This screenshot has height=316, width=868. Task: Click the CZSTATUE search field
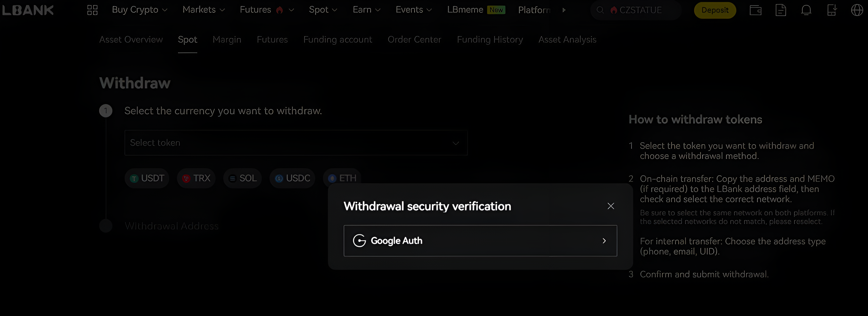pos(640,10)
